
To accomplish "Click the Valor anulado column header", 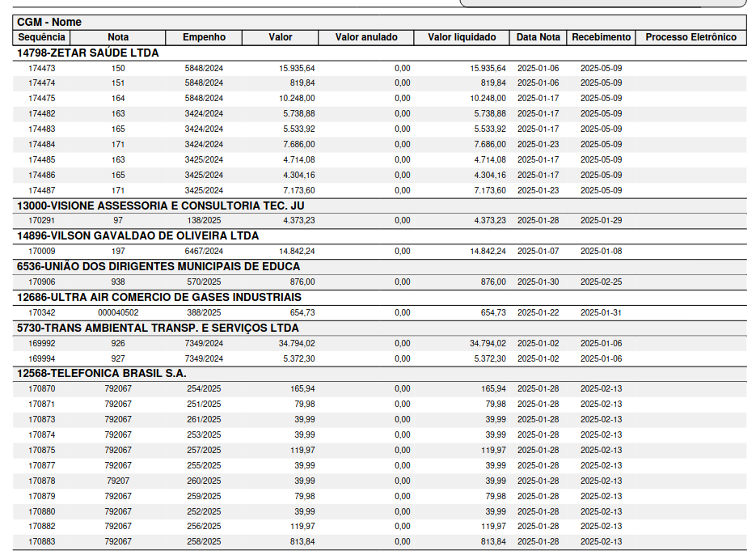I will [x=366, y=37].
